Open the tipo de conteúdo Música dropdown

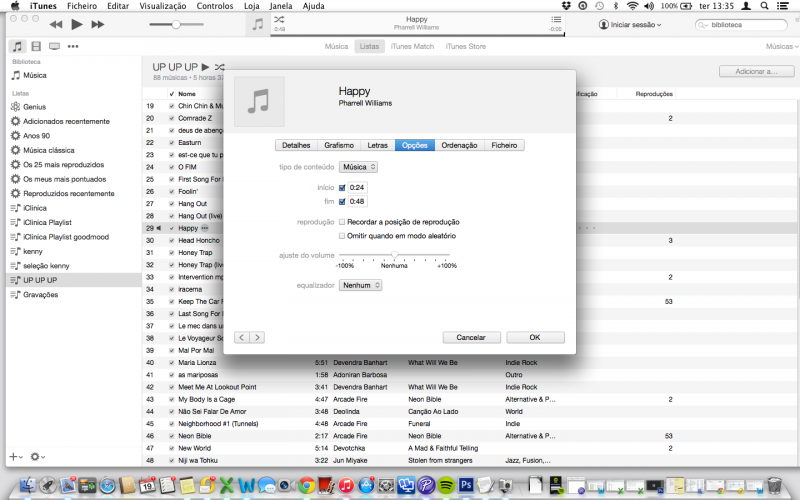[358, 167]
